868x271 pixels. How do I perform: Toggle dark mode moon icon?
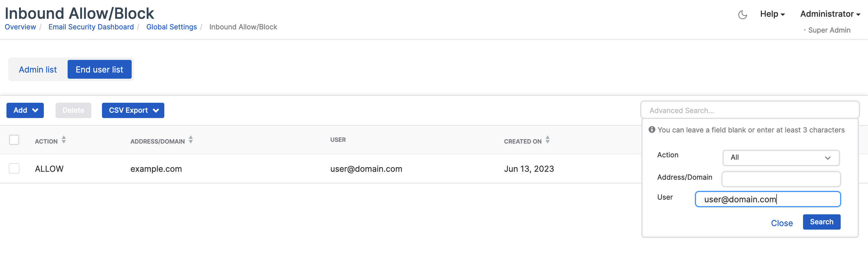pyautogui.click(x=742, y=14)
